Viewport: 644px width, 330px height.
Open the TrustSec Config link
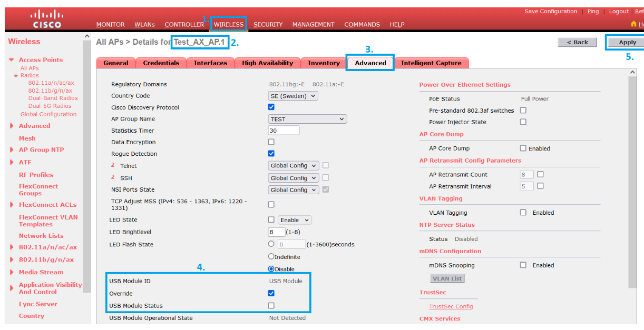451,306
